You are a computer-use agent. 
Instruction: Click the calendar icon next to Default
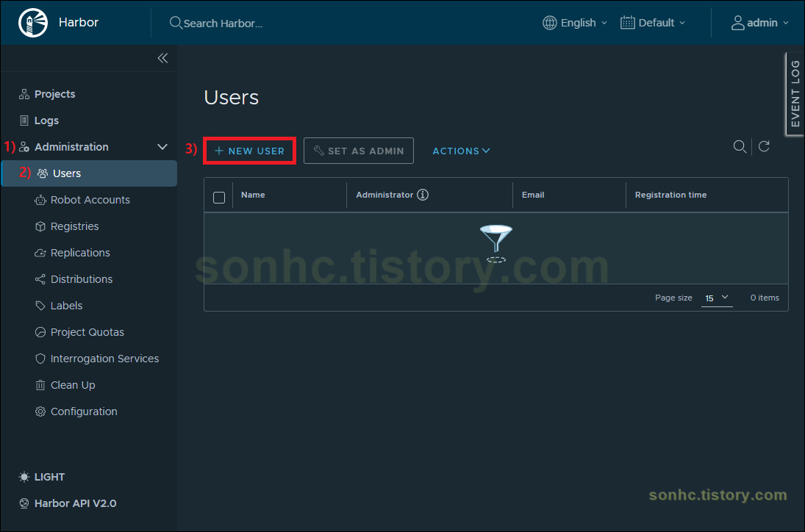[627, 23]
